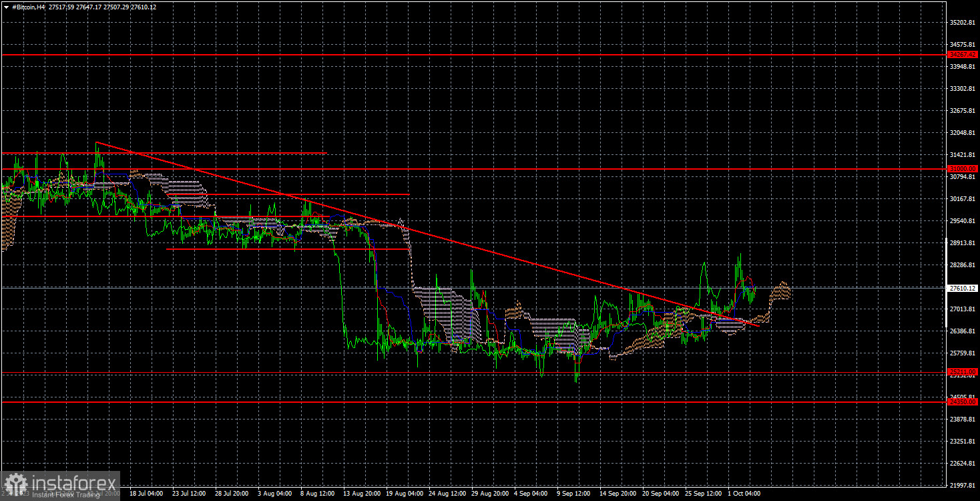Click the 32675.81 price scale label
This screenshot has width=980, height=501.
963,111
